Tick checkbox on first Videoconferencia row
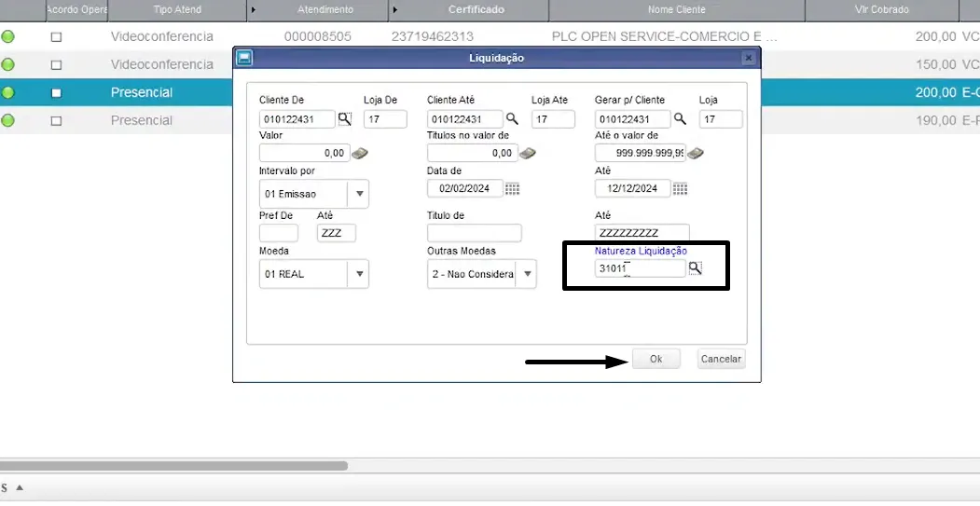980x506 pixels. coord(56,37)
